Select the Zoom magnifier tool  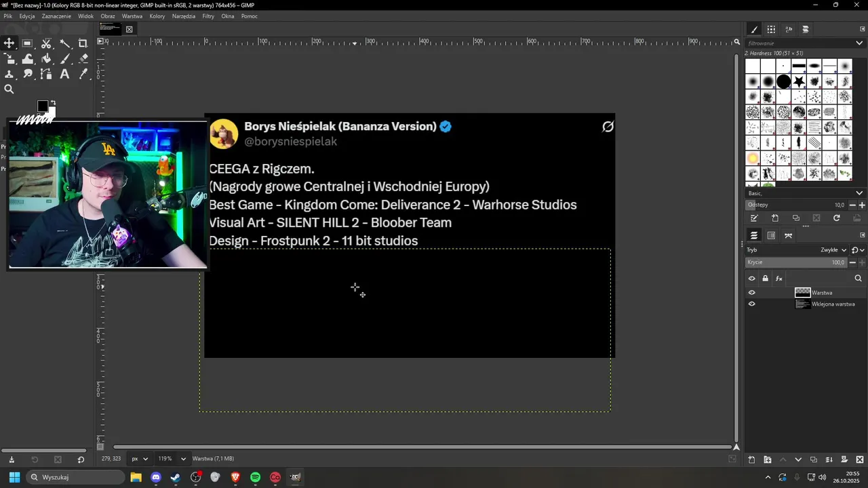9,89
